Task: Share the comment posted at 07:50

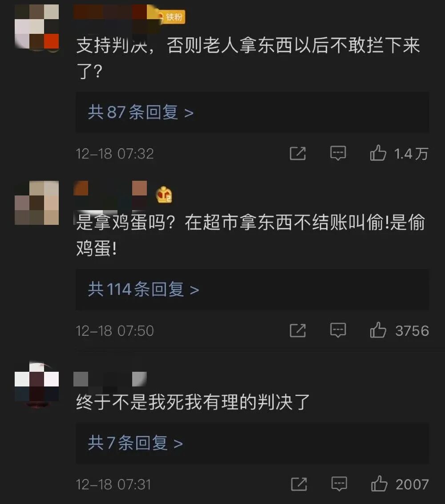Action: click(x=298, y=330)
